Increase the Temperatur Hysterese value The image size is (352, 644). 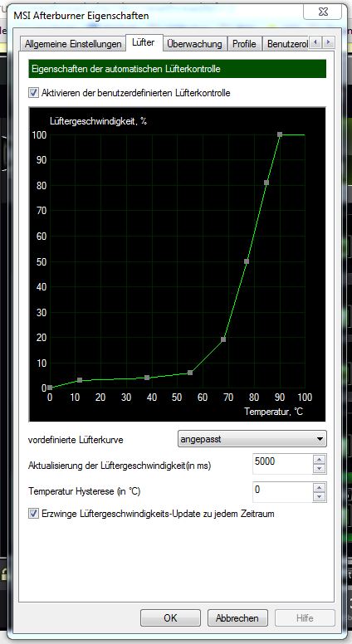pyautogui.click(x=320, y=487)
